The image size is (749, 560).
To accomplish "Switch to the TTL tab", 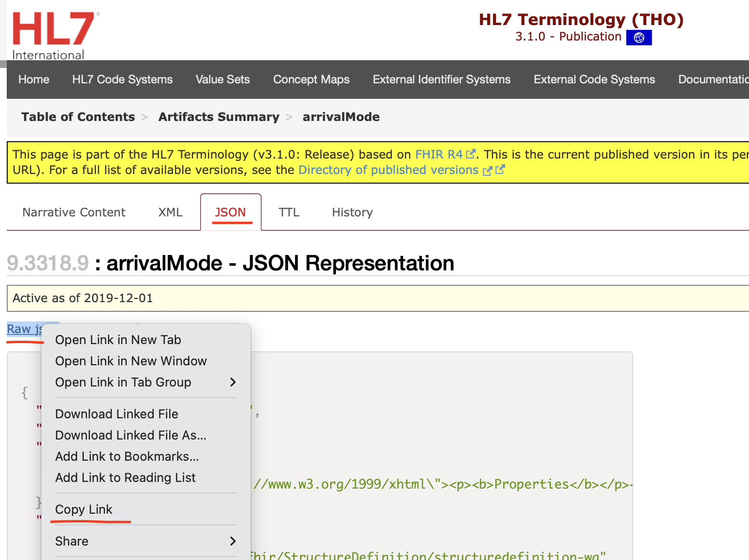I will click(x=289, y=213).
